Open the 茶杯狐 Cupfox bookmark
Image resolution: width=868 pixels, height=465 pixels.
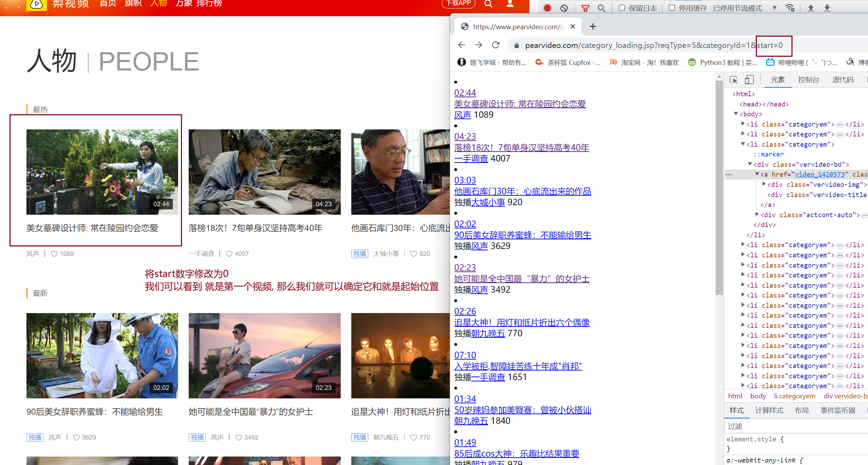click(x=568, y=62)
